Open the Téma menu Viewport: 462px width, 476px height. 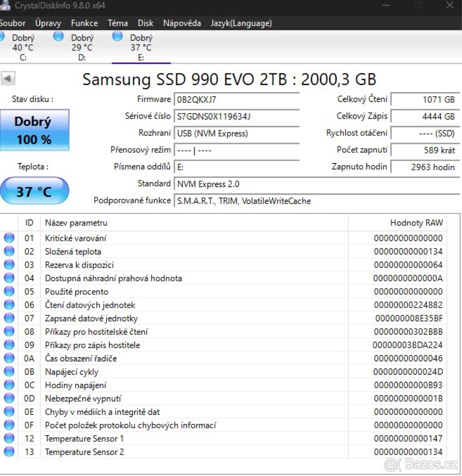[x=117, y=23]
